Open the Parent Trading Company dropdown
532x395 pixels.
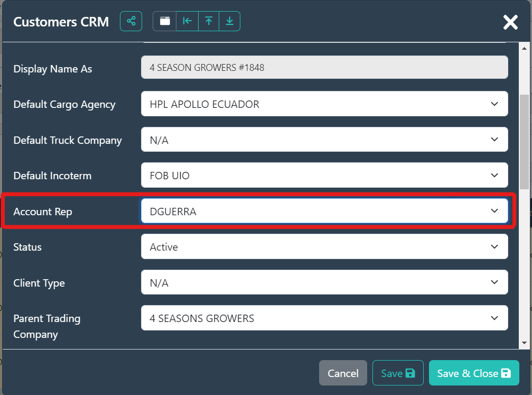click(x=324, y=318)
